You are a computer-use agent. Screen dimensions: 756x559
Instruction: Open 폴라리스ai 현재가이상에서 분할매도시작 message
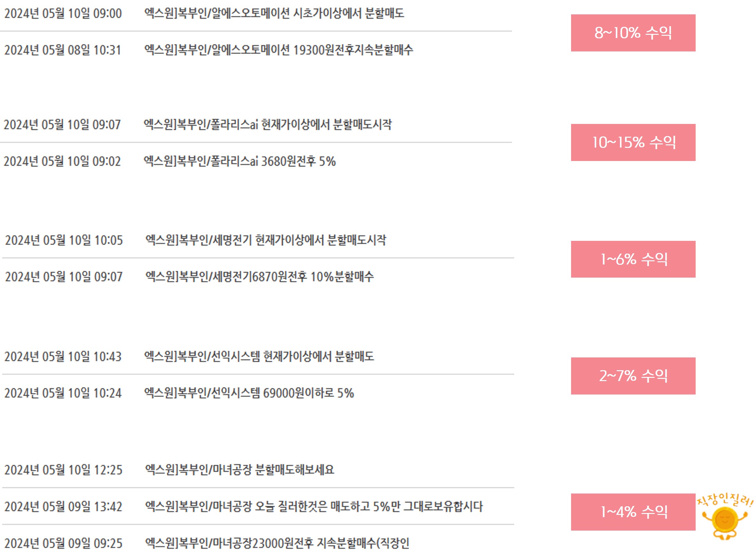point(268,125)
